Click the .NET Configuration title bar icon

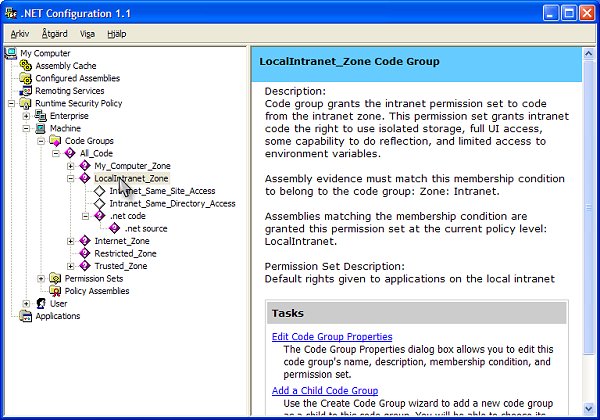11,13
